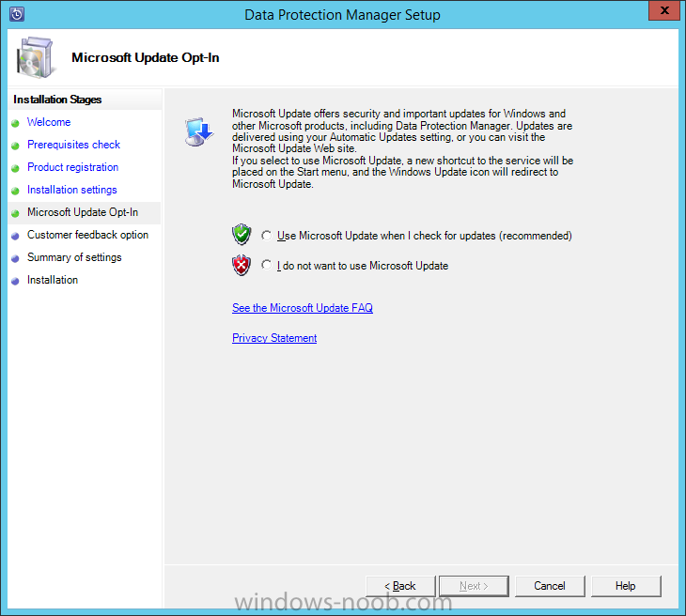Viewport: 686px width, 616px height.
Task: Click the Data Protection Manager Setup title text
Action: (342, 15)
